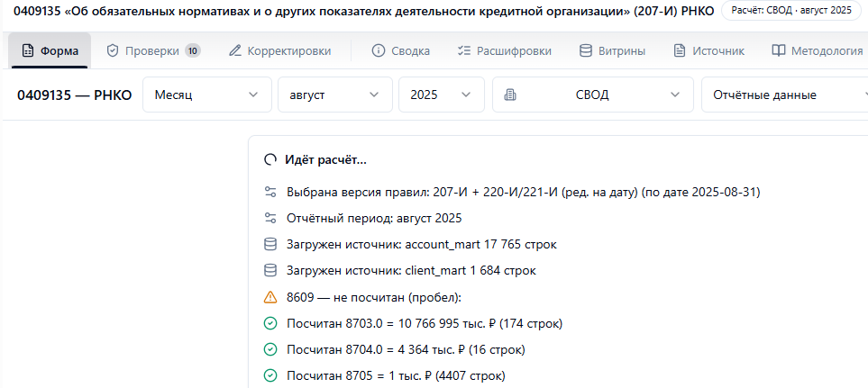Click the text Идёт расчёт…
The height and width of the screenshot is (388, 868).
coord(325,160)
